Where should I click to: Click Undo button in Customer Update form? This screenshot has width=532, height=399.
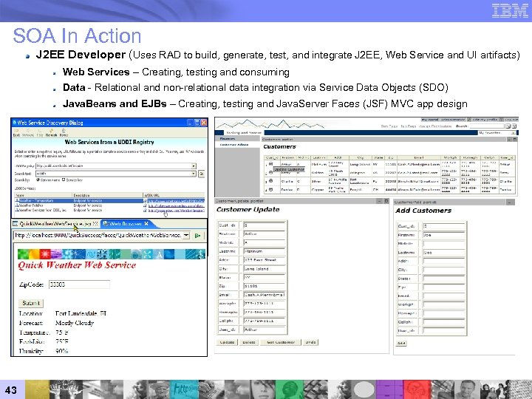(310, 342)
